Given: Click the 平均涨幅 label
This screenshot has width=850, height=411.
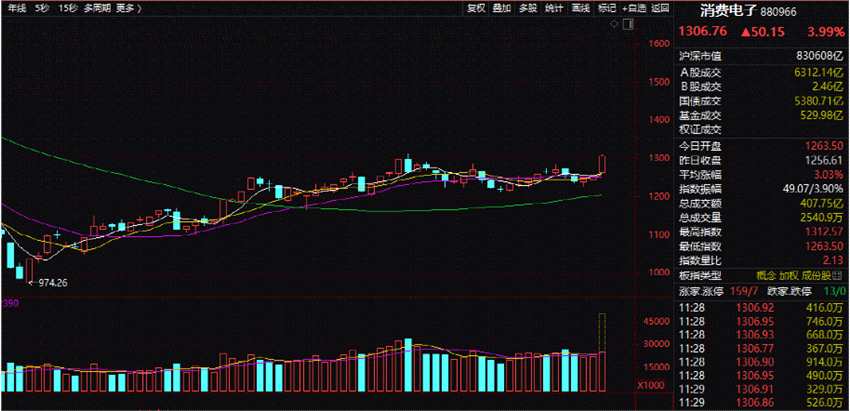Looking at the screenshot, I should point(701,175).
